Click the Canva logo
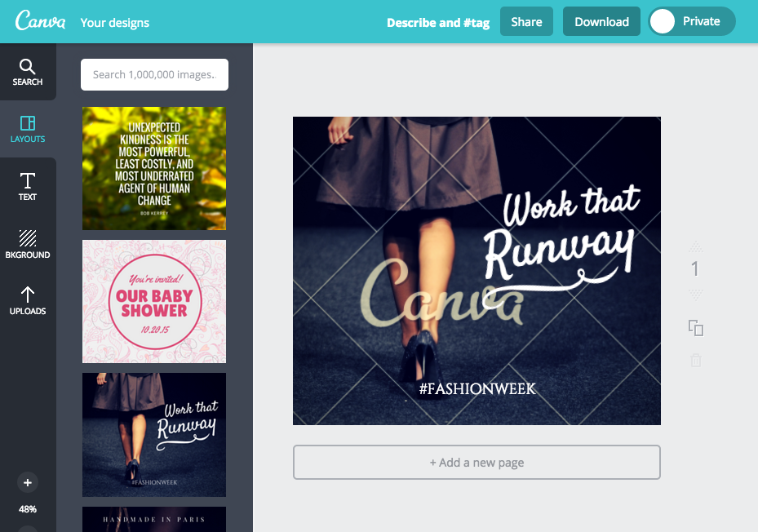This screenshot has width=758, height=532. click(41, 20)
